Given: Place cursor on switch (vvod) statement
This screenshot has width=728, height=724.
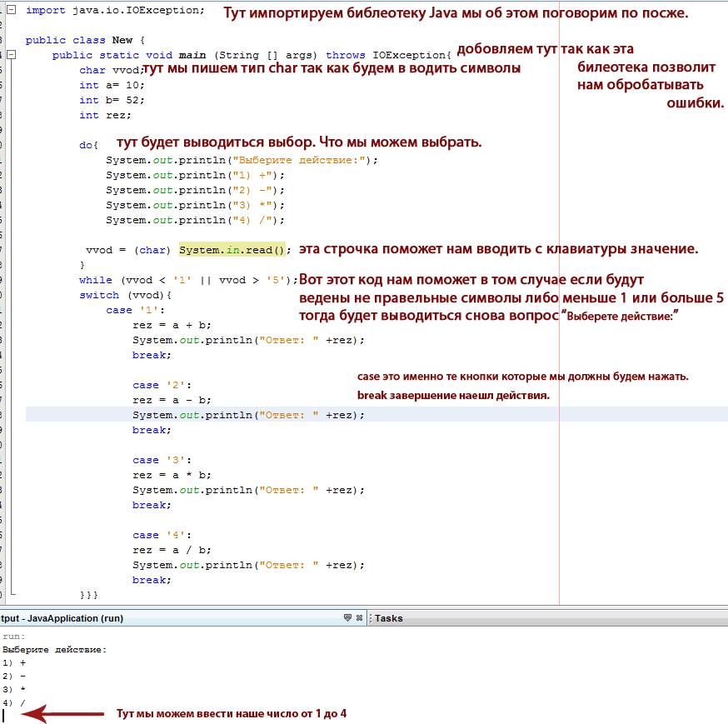Looking at the screenshot, I should pos(125,295).
